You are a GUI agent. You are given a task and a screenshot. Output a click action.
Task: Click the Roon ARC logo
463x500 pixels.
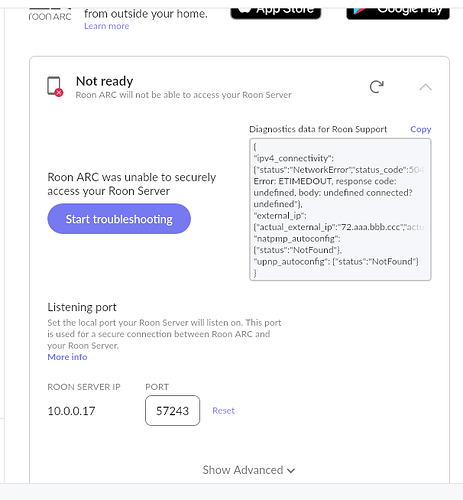(x=50, y=14)
